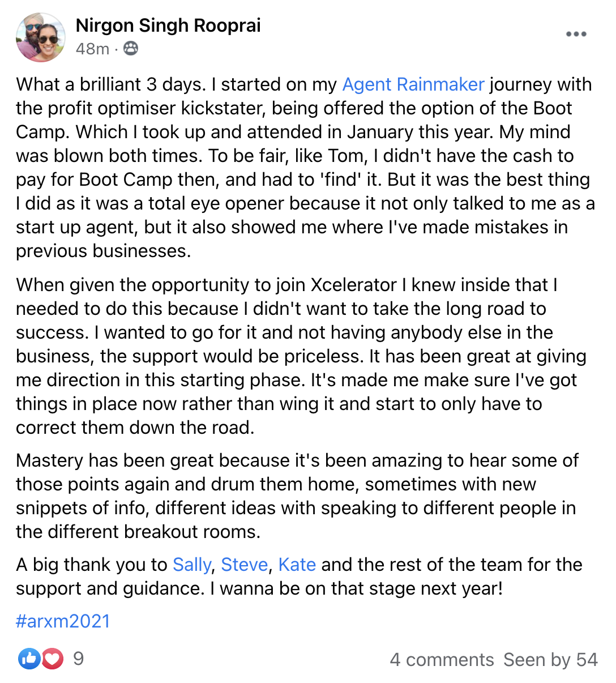Show who reacted via the 9 count
Image resolution: width=616 pixels, height=683 pixels.
79,659
